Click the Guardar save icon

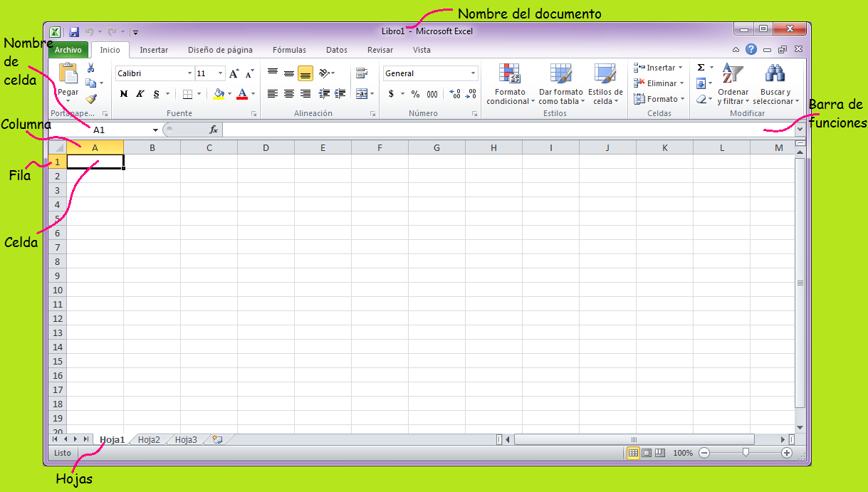tap(73, 31)
